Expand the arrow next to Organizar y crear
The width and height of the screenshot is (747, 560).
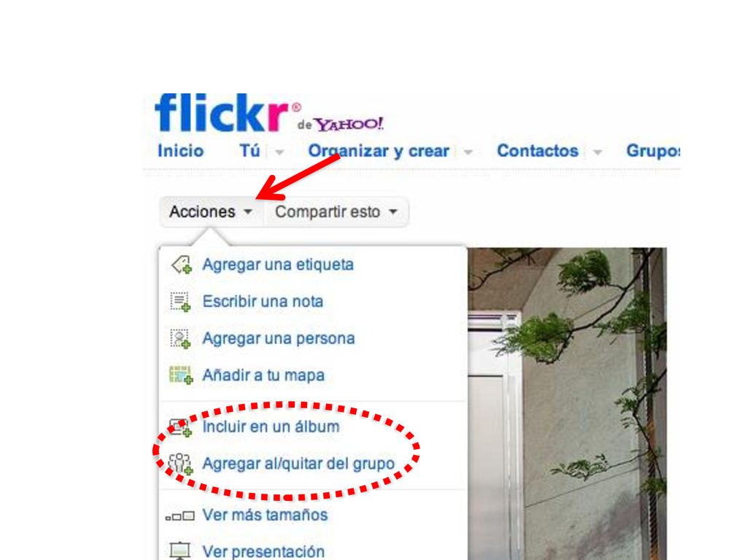click(x=468, y=152)
